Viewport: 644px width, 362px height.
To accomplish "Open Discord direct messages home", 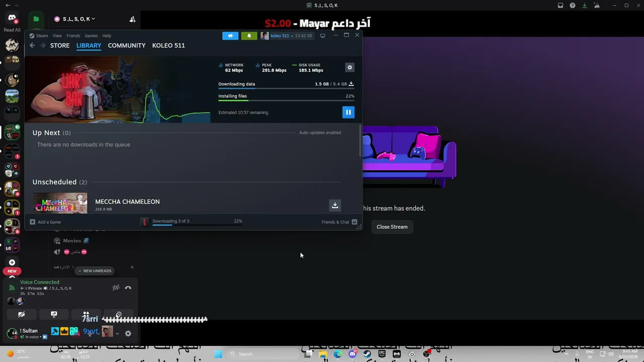I will click(12, 19).
